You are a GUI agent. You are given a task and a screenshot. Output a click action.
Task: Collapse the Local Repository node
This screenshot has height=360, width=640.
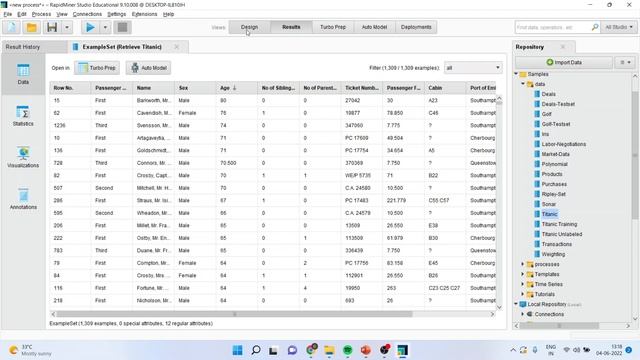tap(516, 304)
